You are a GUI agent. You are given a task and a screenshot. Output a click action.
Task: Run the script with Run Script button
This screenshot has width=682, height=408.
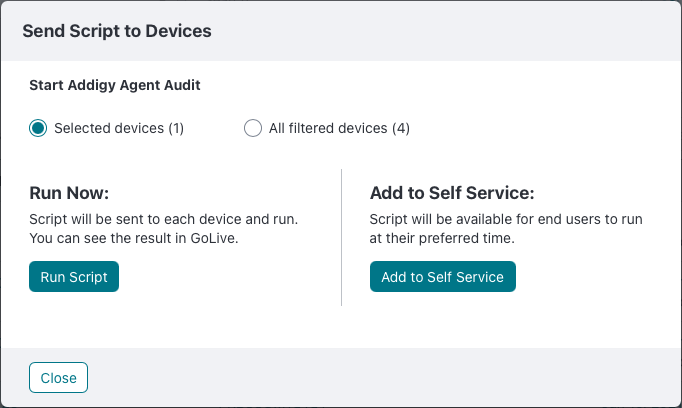coord(74,277)
